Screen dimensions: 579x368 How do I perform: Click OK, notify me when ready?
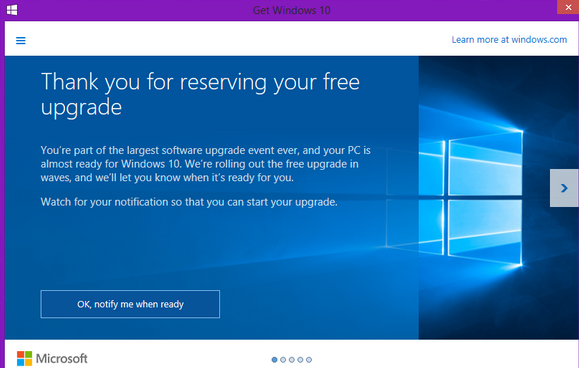click(130, 304)
